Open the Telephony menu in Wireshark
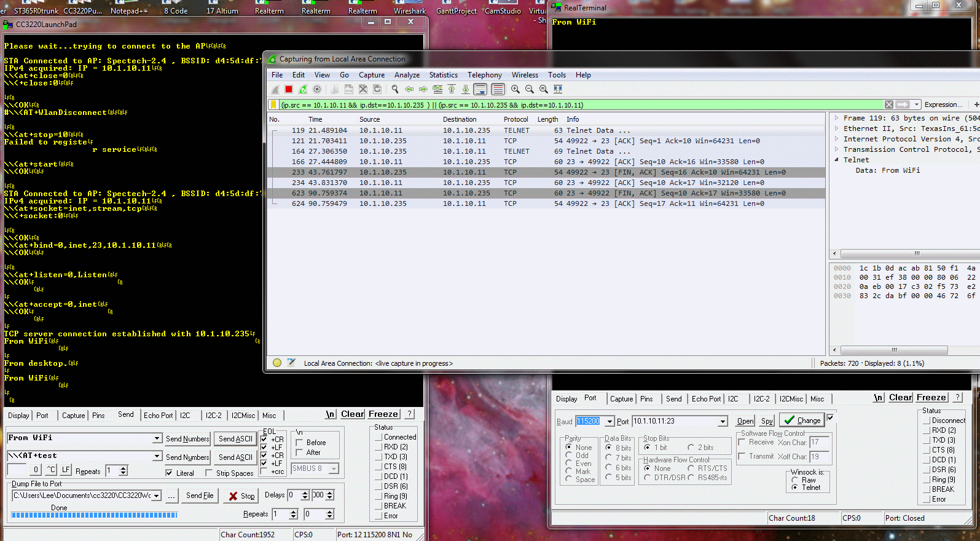980x541 pixels. 485,75
